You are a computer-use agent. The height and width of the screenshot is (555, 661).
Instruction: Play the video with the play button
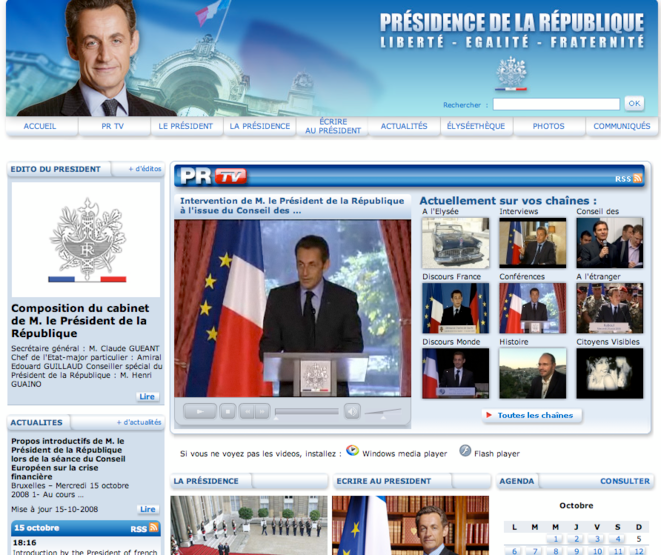(x=200, y=411)
